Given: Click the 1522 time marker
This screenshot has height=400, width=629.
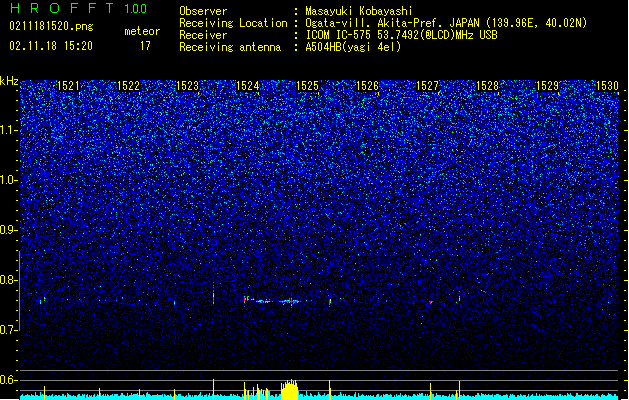Looking at the screenshot, I should 128,86.
